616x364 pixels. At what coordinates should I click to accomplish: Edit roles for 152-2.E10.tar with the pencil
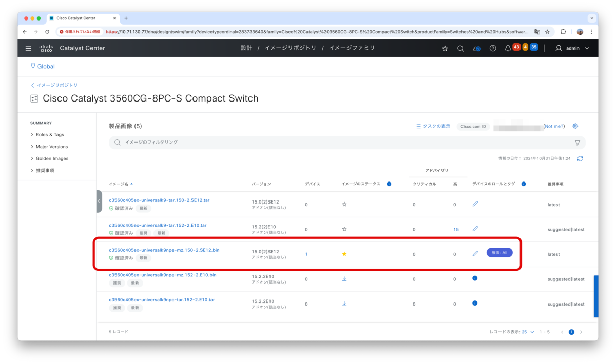pos(475,229)
